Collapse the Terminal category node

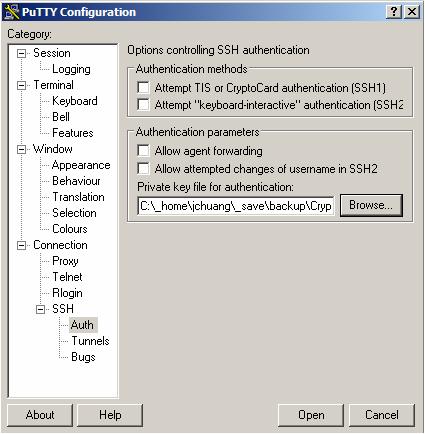click(x=22, y=85)
